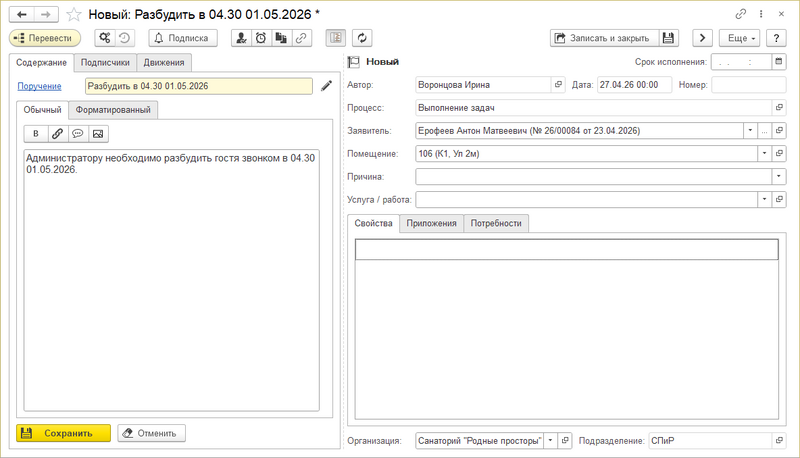Switch to the Приложения tab
Image resolution: width=800 pixels, height=458 pixels.
coord(432,223)
